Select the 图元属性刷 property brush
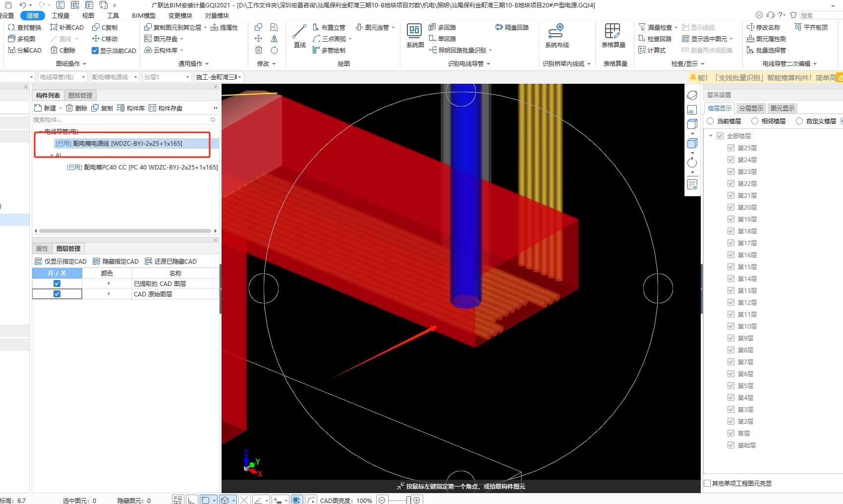The image size is (843, 504). click(x=766, y=39)
